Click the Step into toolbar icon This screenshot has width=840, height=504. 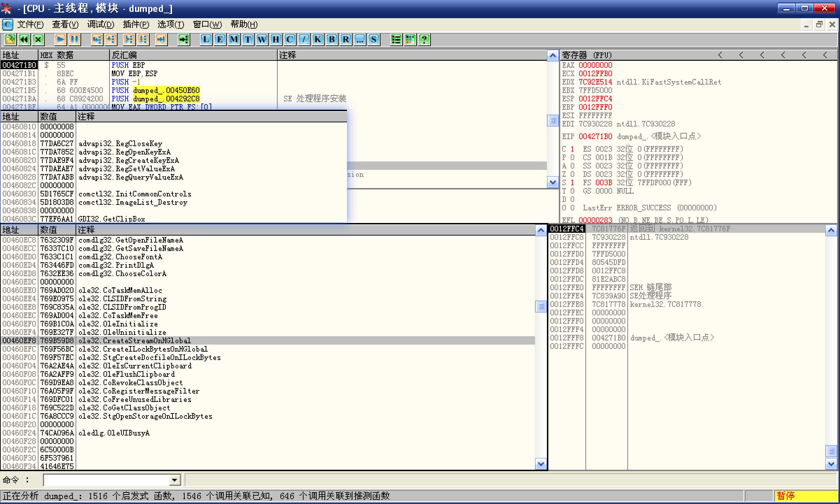pos(97,39)
